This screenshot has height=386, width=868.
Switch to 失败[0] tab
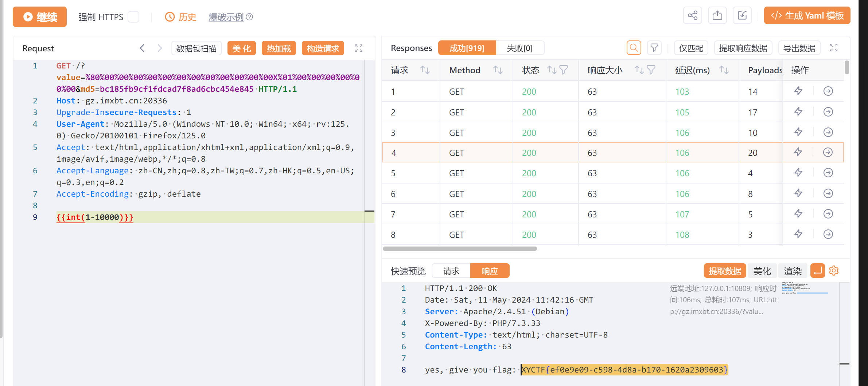click(520, 48)
